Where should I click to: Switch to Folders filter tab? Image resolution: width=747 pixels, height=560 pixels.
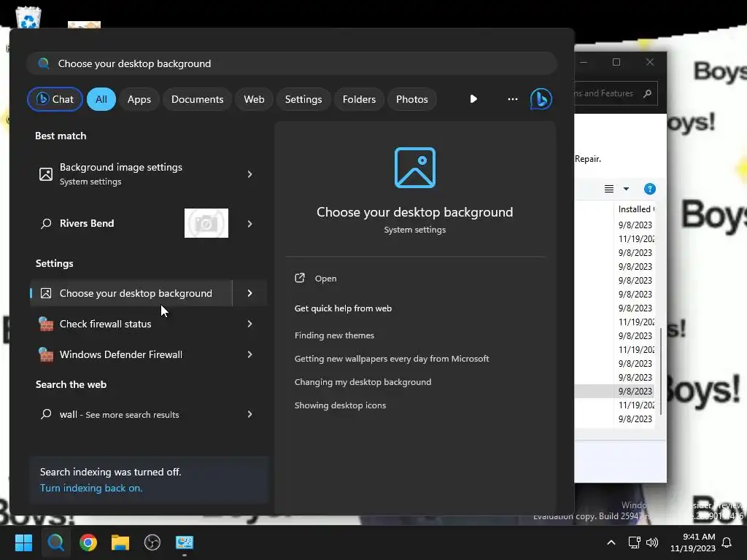(x=359, y=99)
